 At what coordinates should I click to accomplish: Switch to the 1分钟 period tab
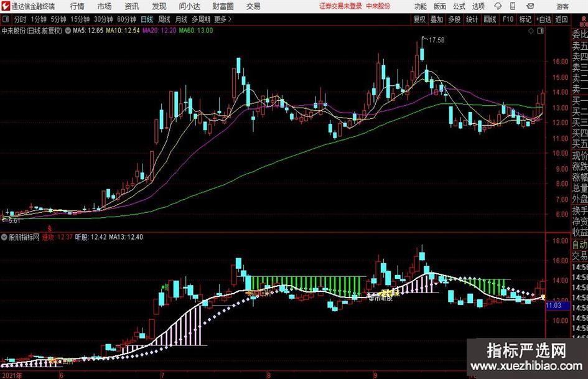38,19
